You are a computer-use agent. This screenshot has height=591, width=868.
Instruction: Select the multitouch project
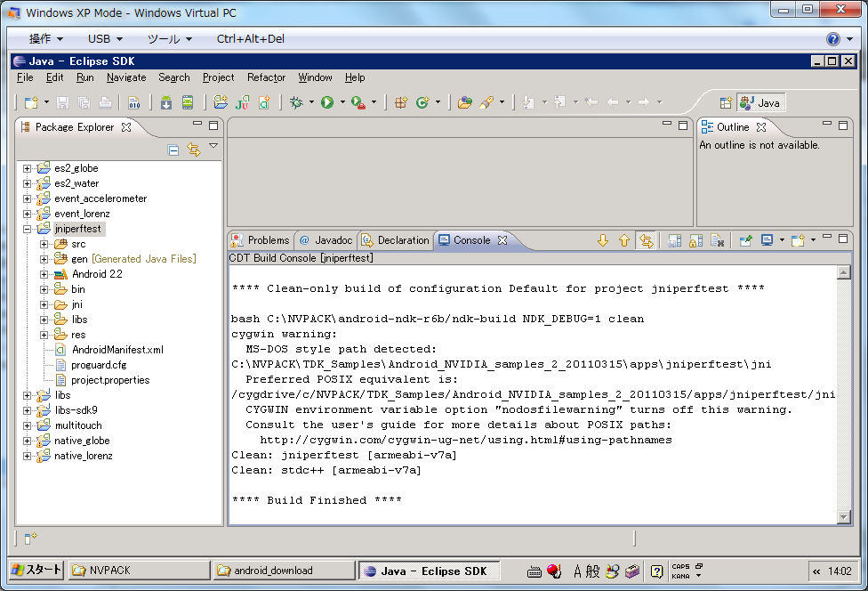(78, 425)
